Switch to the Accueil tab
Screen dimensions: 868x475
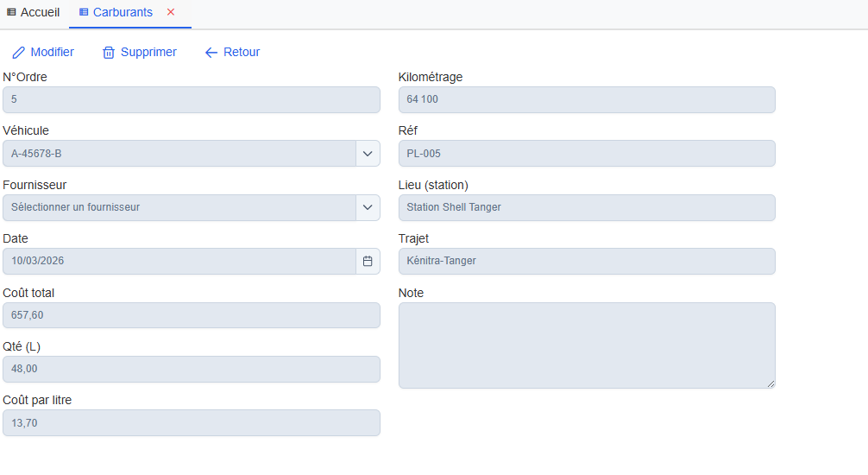click(39, 13)
